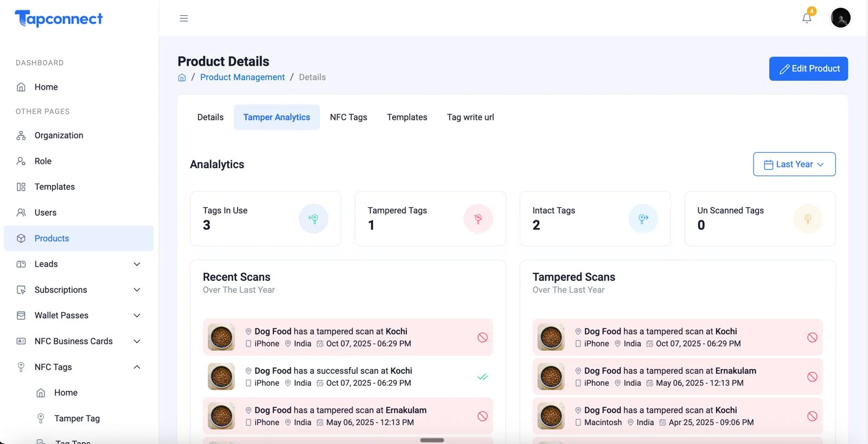This screenshot has width=868, height=444.
Task: Click 'Apr 25, 2025 - 09:06 PM' timestamp
Action: [711, 422]
